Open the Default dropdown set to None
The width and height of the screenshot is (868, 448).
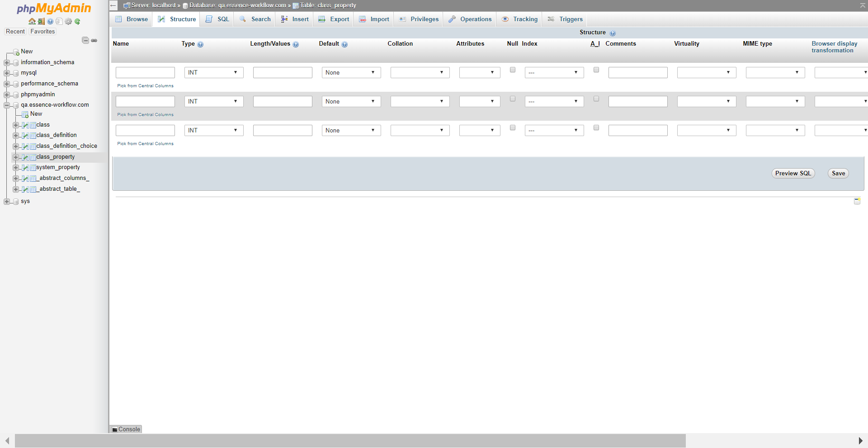click(x=351, y=72)
